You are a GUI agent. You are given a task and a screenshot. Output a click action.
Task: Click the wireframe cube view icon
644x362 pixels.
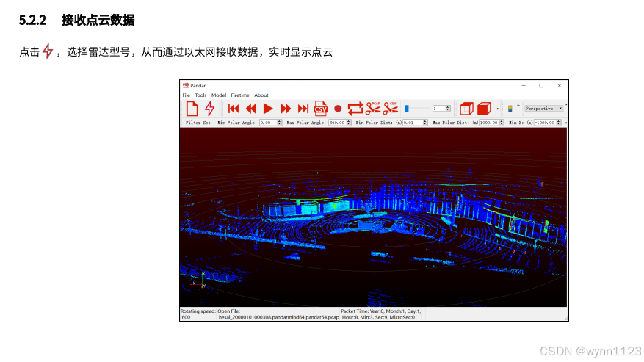(466, 109)
